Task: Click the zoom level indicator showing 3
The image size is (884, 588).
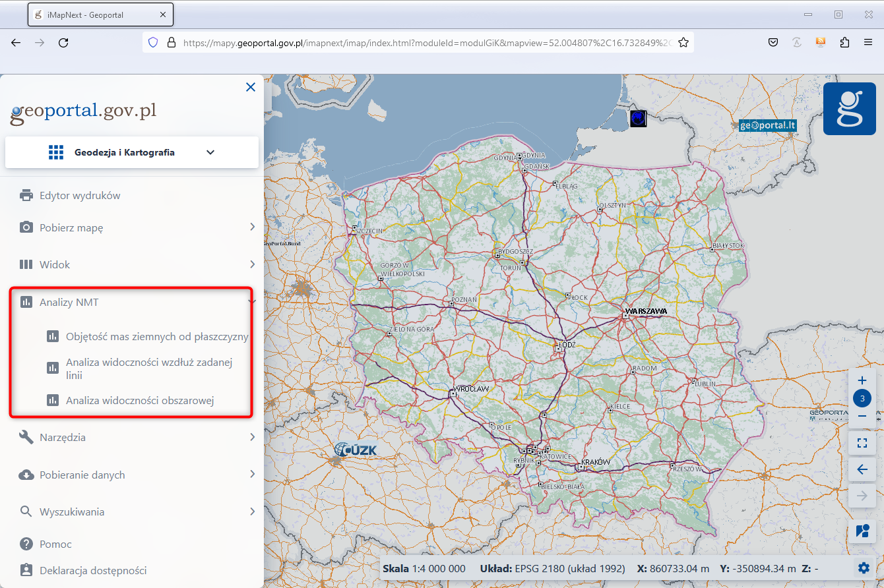Action: point(862,398)
